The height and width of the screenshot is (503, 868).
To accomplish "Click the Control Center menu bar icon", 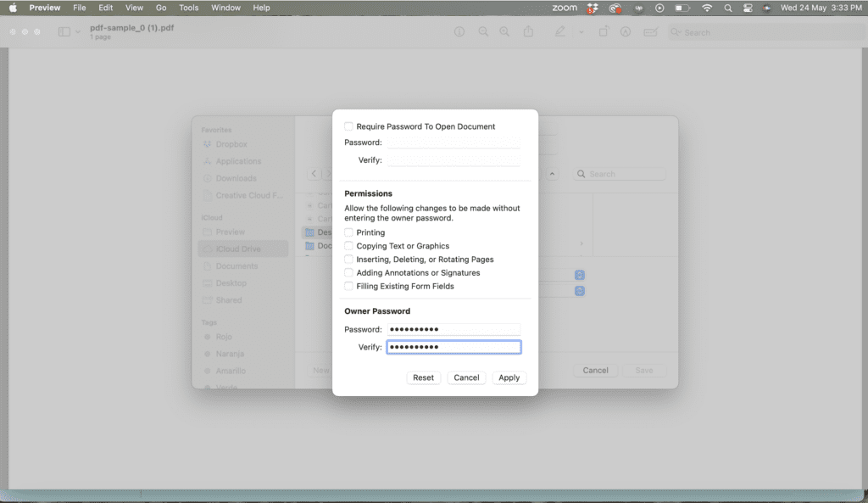I will click(x=747, y=8).
